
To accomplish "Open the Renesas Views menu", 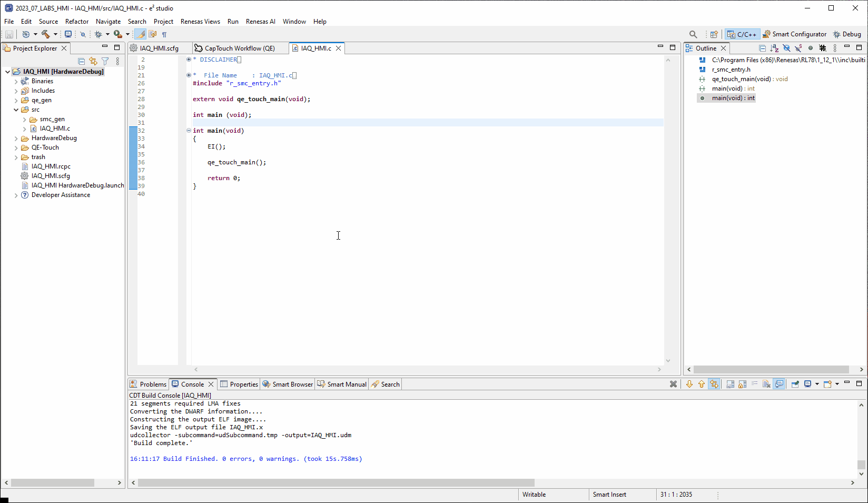I will click(200, 22).
